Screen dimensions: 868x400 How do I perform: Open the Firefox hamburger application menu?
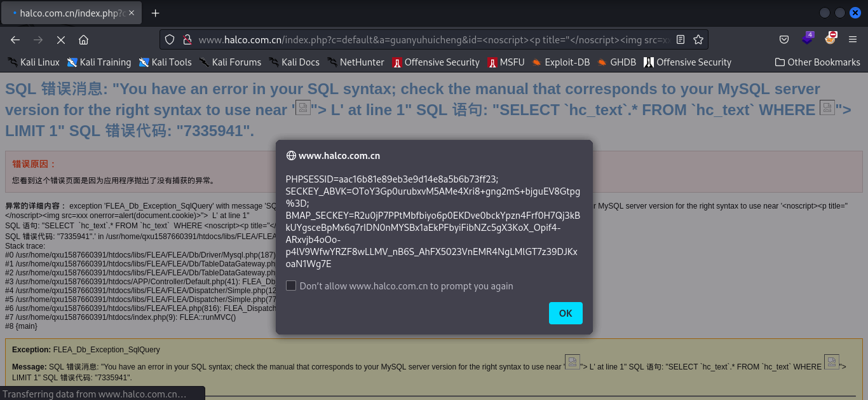pos(853,39)
